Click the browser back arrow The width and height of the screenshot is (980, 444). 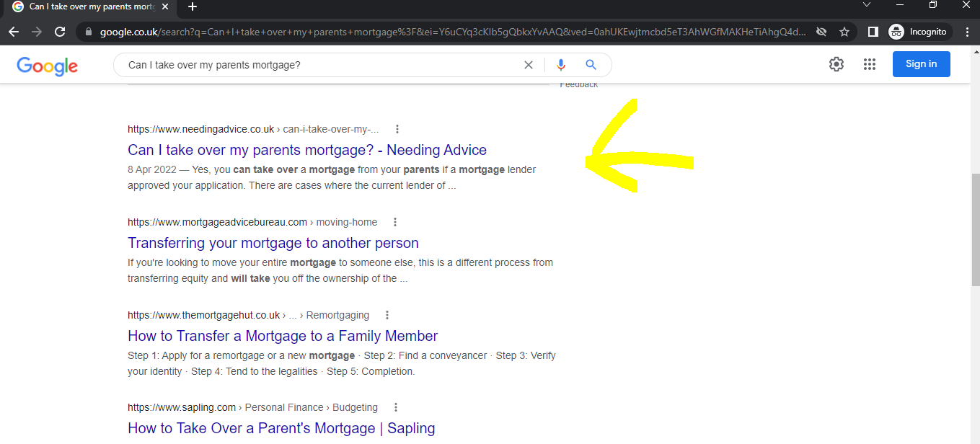tap(14, 32)
